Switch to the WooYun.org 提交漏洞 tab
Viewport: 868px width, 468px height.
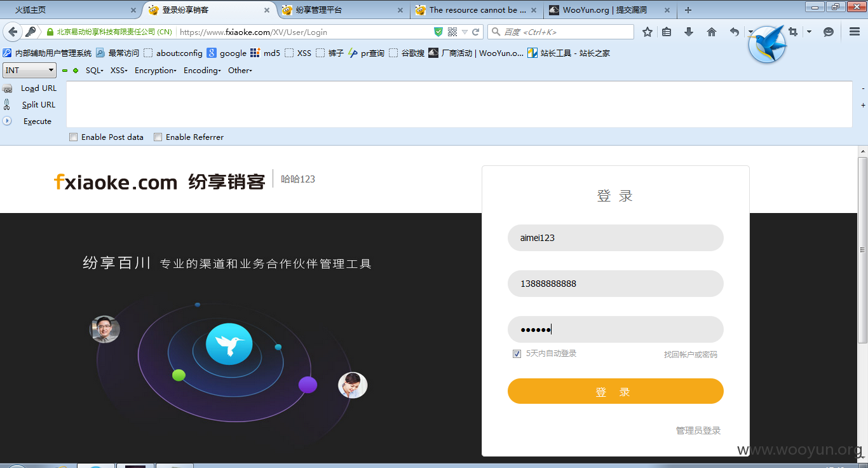610,10
